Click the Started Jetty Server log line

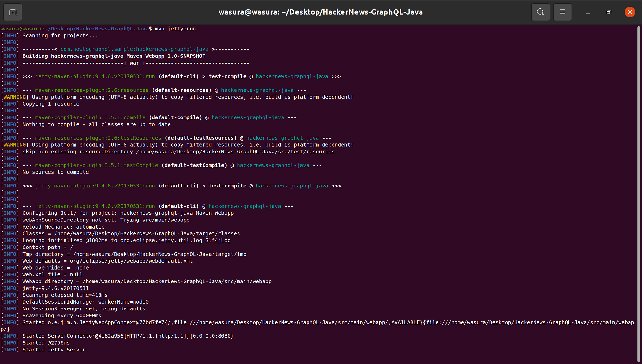point(54,350)
